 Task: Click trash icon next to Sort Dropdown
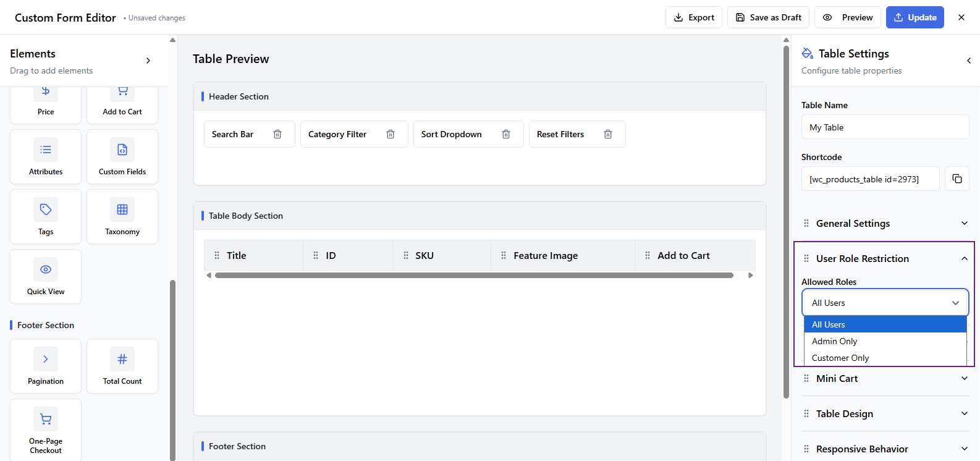(x=506, y=134)
